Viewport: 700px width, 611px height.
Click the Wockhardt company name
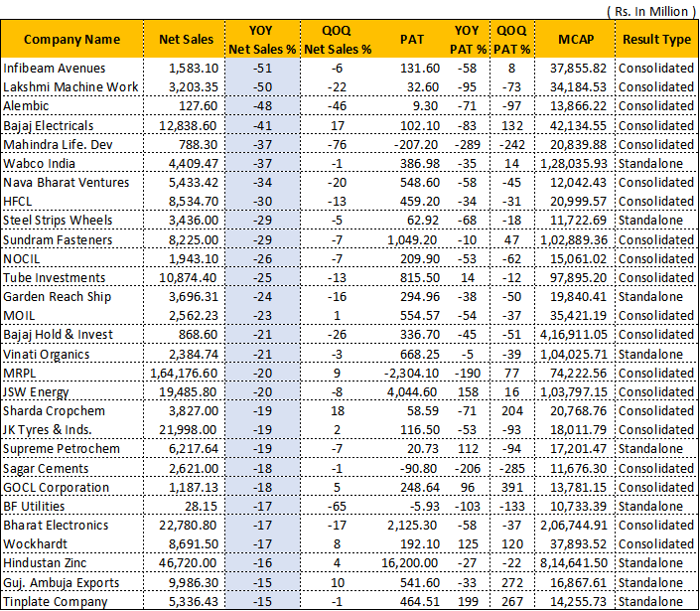[36, 544]
